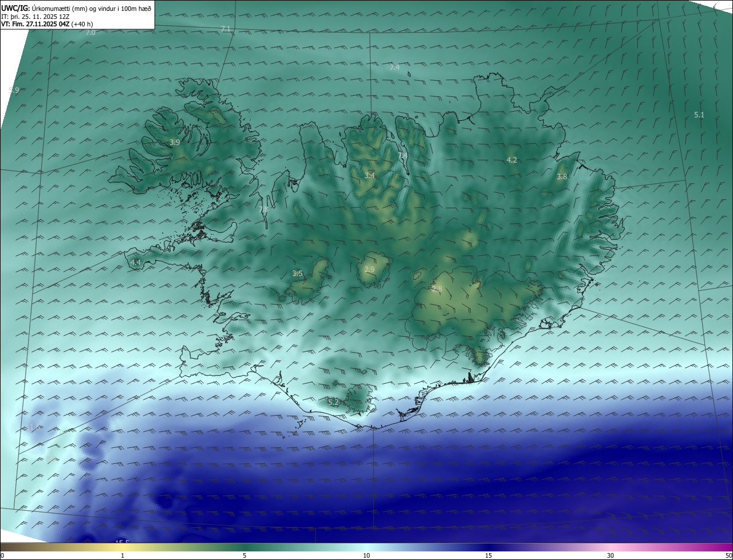Viewport: 733px width, 560px height.
Task: Click the 3.9 value on the Westfjords
Action: point(175,142)
